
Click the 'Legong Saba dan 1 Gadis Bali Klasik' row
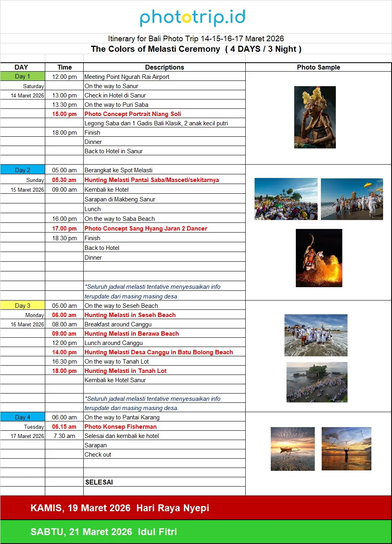(164, 123)
